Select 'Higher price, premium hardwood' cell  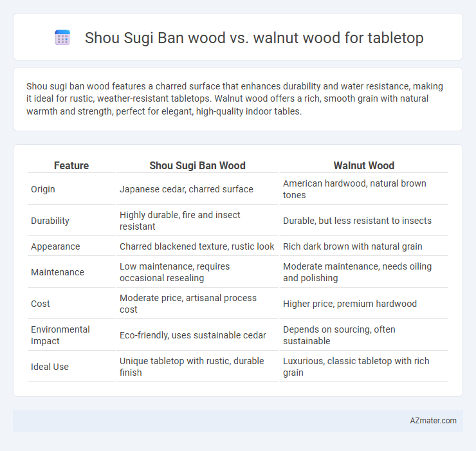350,304
